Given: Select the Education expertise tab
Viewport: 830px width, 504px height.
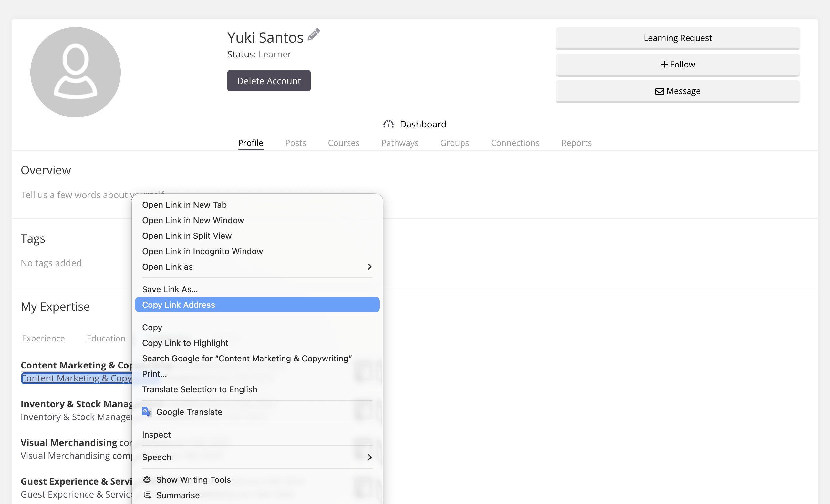Looking at the screenshot, I should (x=106, y=338).
